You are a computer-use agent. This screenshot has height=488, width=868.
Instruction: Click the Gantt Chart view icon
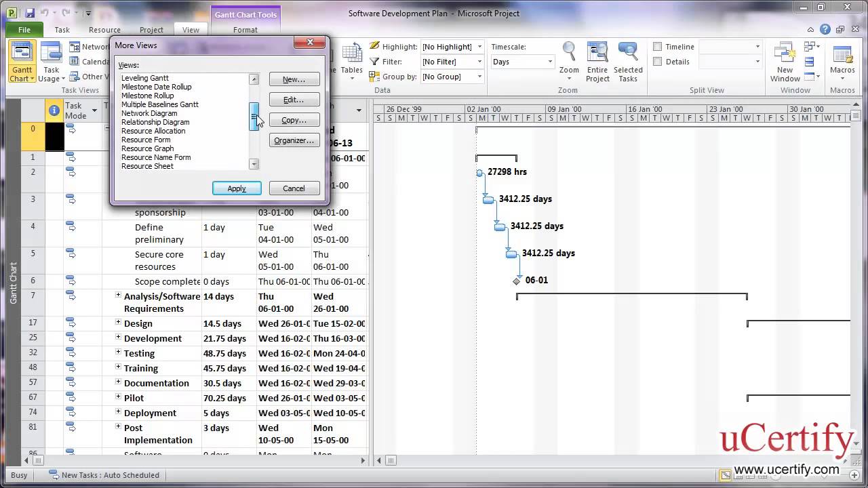[22, 53]
